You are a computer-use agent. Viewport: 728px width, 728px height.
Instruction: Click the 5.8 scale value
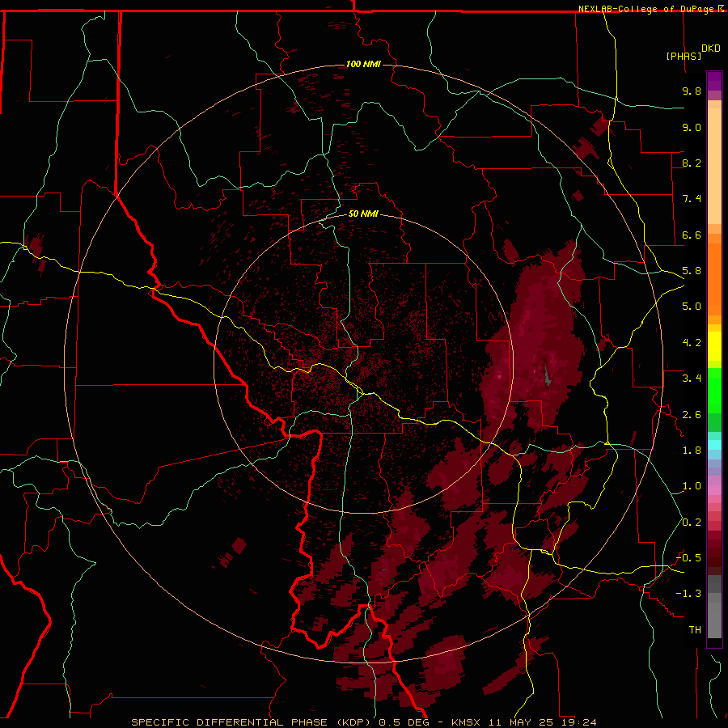(x=692, y=271)
